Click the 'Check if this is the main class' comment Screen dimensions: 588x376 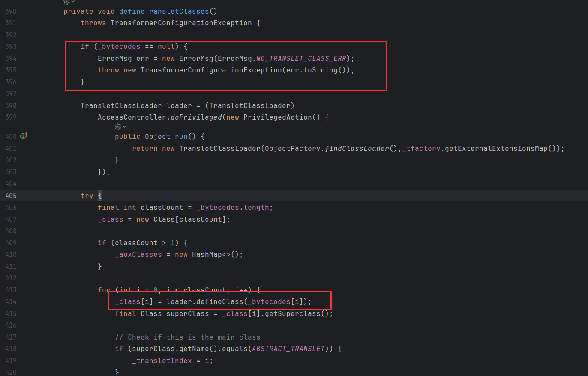click(x=188, y=337)
